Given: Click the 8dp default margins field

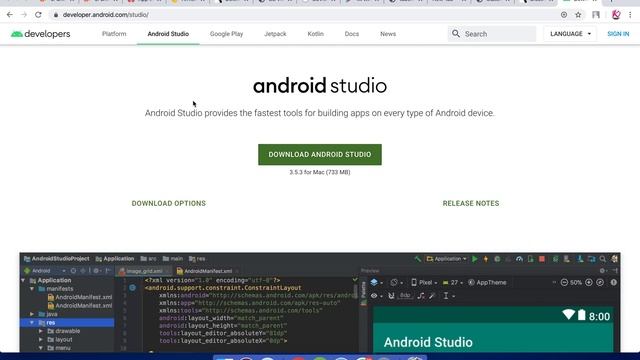Looking at the screenshot, I should point(405,296).
